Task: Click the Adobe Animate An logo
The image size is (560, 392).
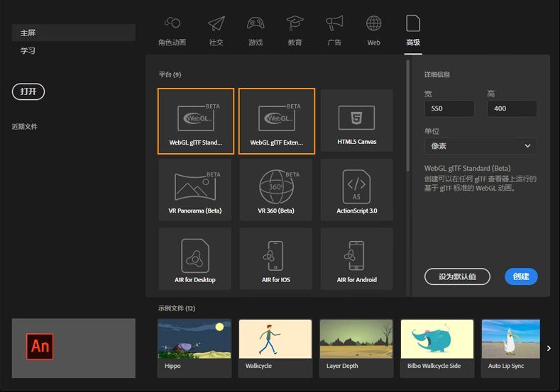Action: click(x=40, y=347)
